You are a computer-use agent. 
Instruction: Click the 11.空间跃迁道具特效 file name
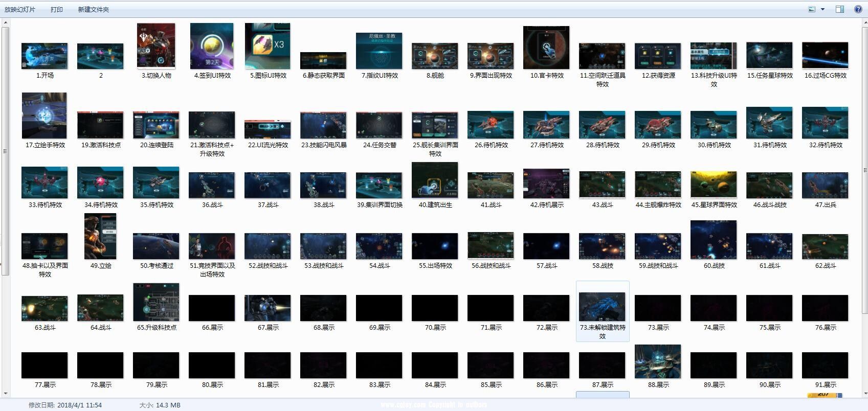click(x=602, y=80)
